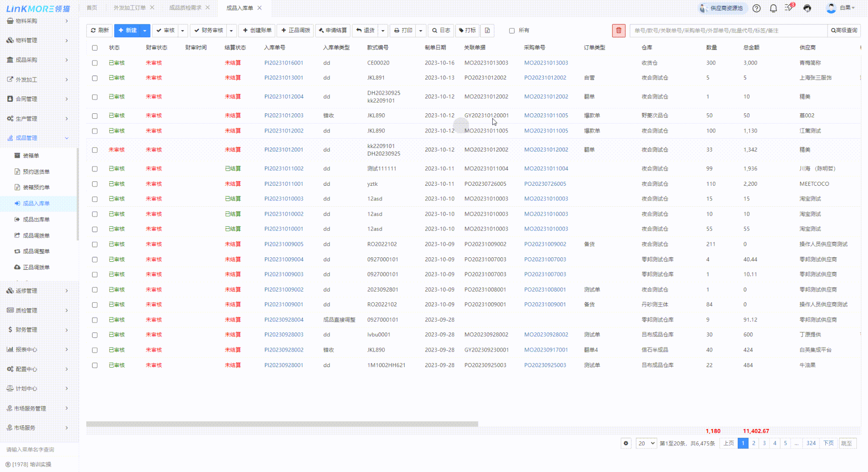Check the row PI20231009005 checkbox
This screenshot has width=868, height=472.
[95, 244]
